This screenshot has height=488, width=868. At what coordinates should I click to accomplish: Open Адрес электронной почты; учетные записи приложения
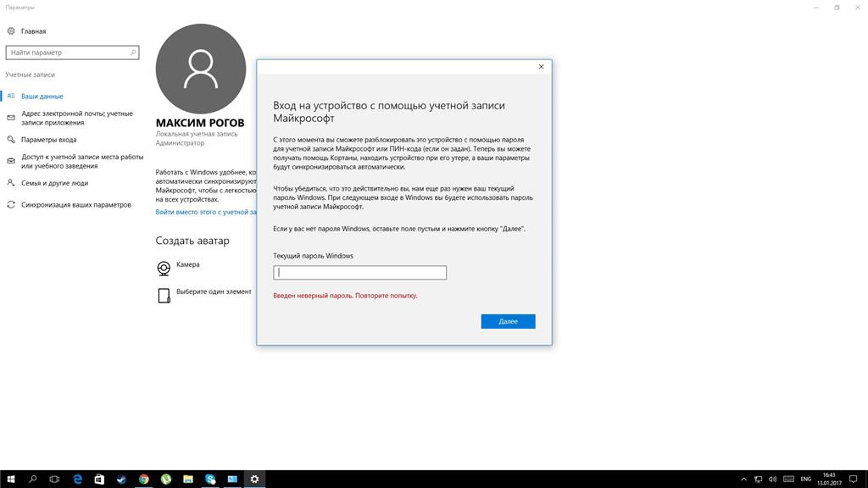(77, 118)
